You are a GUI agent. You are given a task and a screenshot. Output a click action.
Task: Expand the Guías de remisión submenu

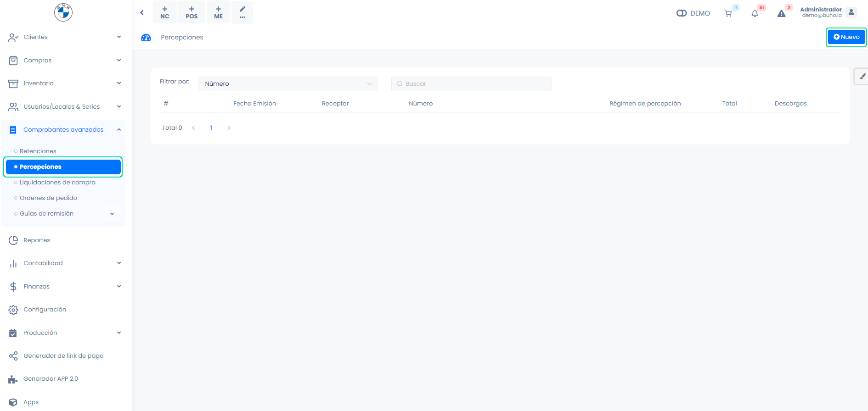click(x=112, y=214)
